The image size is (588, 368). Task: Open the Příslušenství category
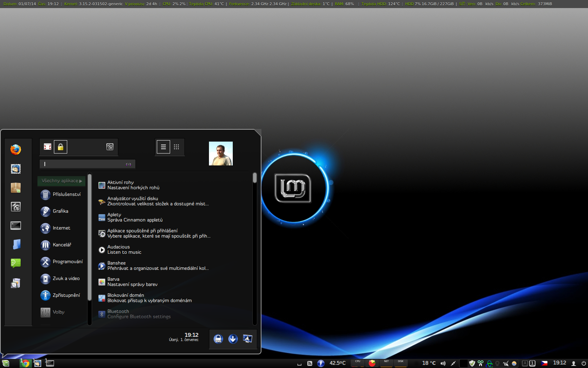[x=62, y=195]
